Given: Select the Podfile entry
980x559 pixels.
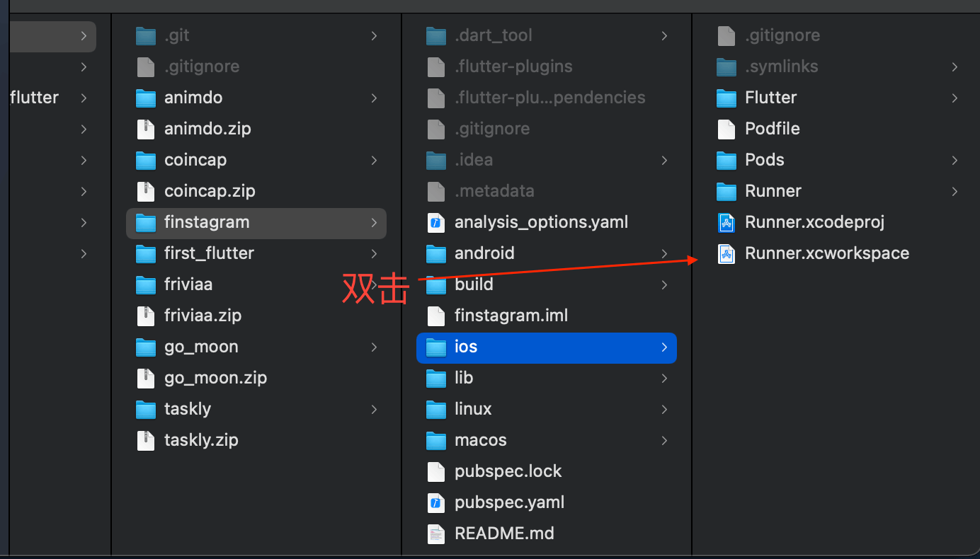Looking at the screenshot, I should pos(772,129).
